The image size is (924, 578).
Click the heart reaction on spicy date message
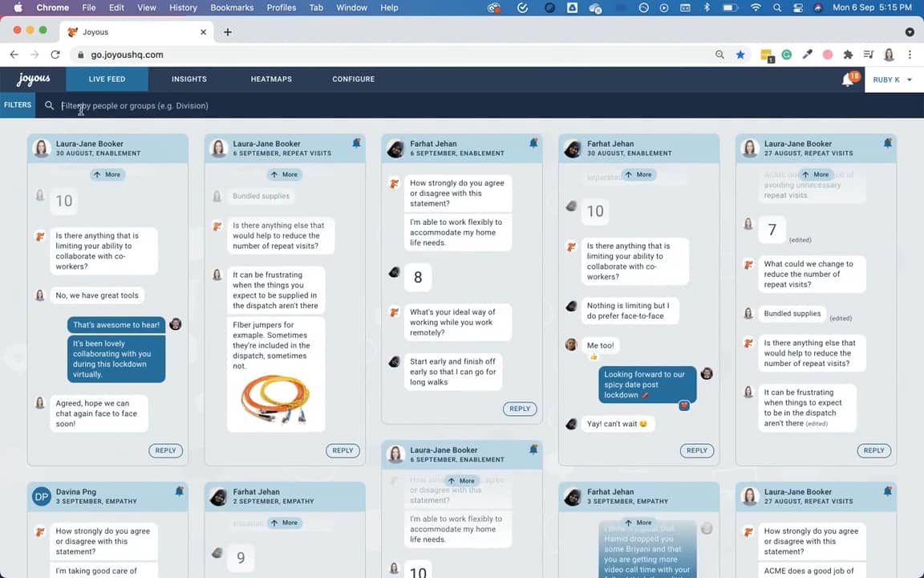tap(684, 405)
